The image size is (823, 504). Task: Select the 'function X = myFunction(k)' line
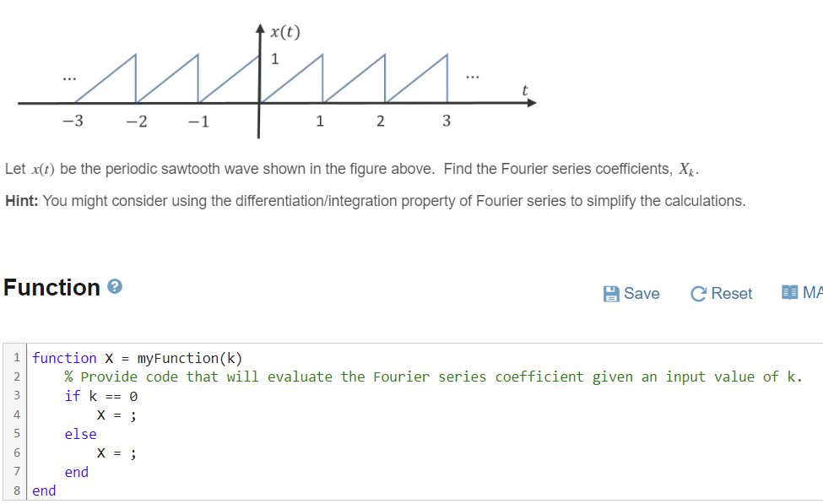coord(135,358)
